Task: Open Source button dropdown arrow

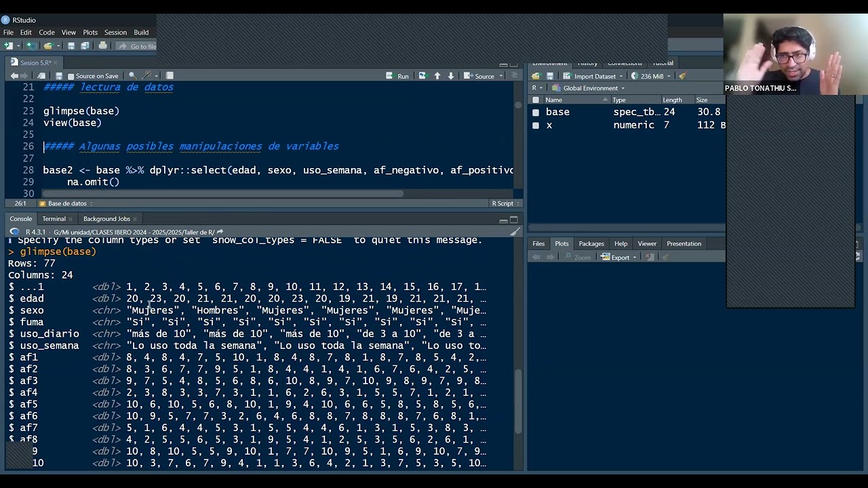Action: point(501,76)
